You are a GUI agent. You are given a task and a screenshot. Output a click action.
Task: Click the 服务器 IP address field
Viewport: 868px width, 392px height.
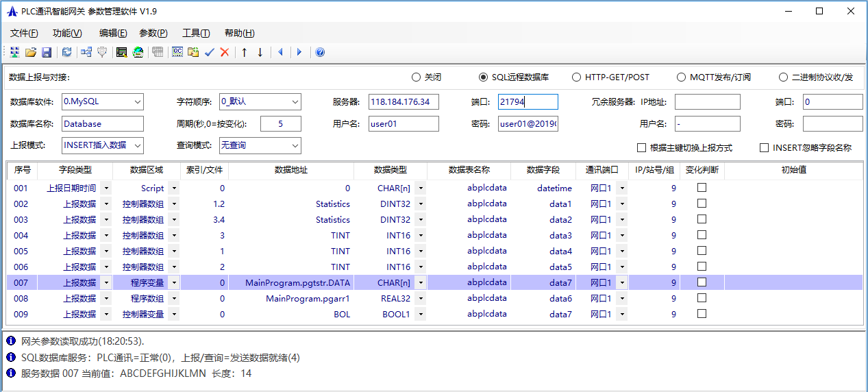coord(403,102)
